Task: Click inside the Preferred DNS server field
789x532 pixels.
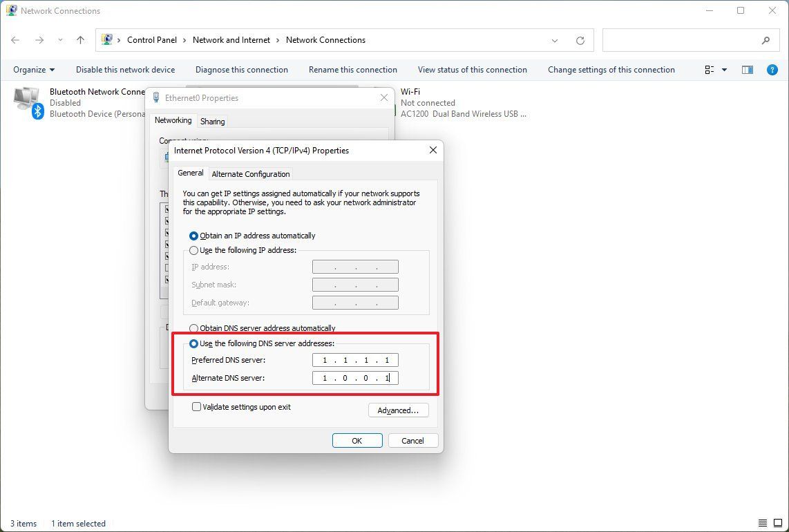Action: (x=355, y=359)
